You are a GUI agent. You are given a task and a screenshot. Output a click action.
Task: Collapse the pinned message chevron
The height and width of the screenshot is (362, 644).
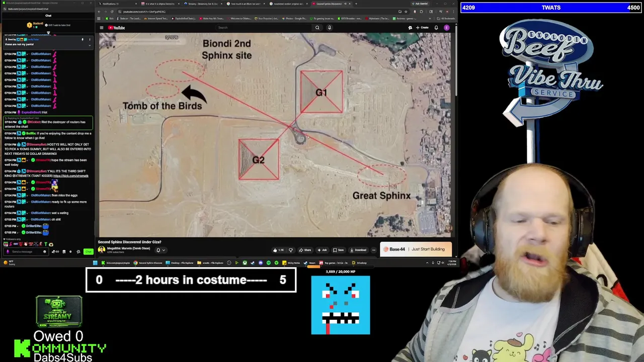90,45
